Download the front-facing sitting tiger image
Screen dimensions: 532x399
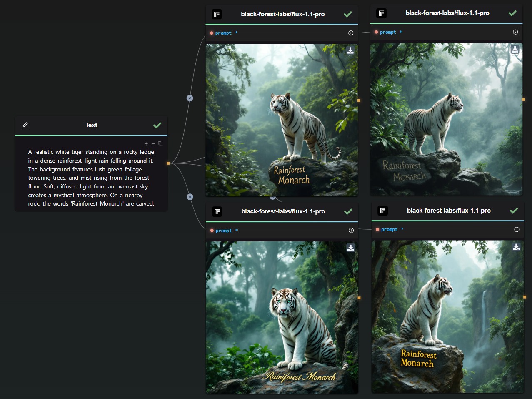point(351,248)
